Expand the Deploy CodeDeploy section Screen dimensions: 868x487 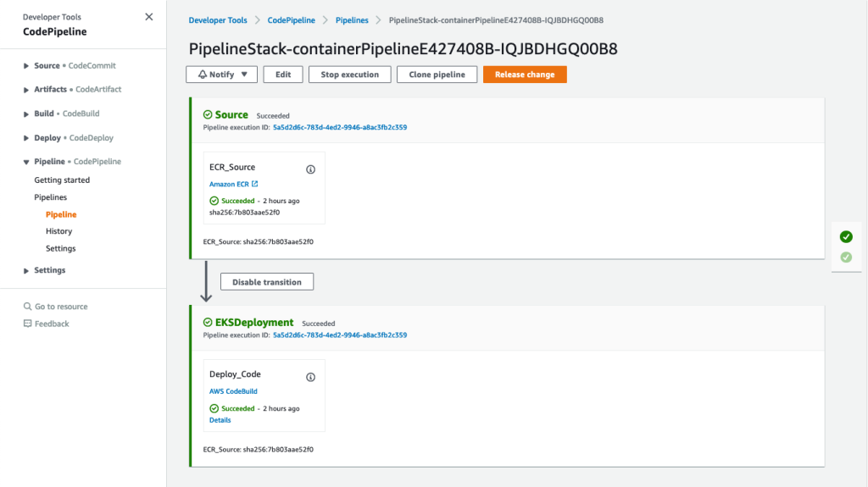[x=26, y=138]
